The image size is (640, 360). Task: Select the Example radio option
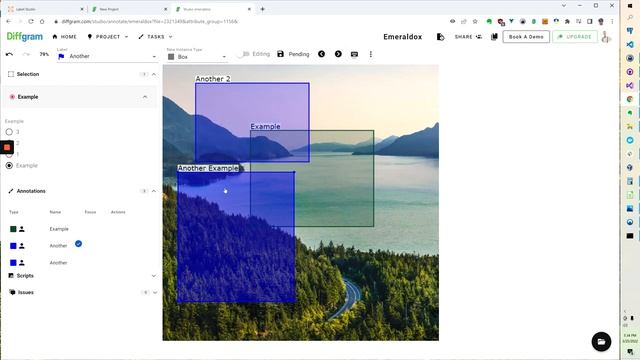9,165
